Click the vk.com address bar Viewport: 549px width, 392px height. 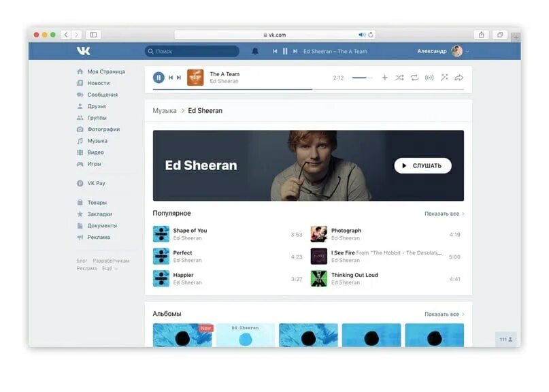(275, 35)
